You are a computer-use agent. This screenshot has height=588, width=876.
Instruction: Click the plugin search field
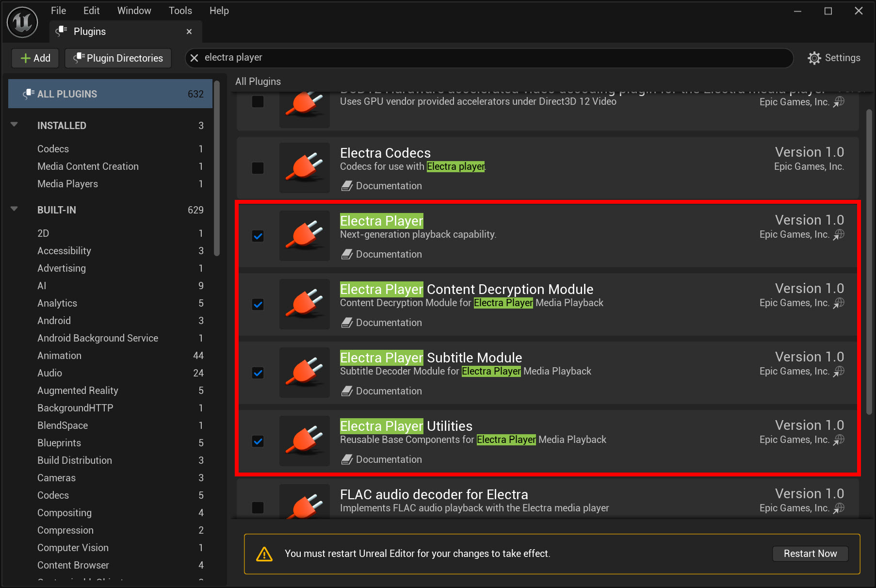[490, 58]
